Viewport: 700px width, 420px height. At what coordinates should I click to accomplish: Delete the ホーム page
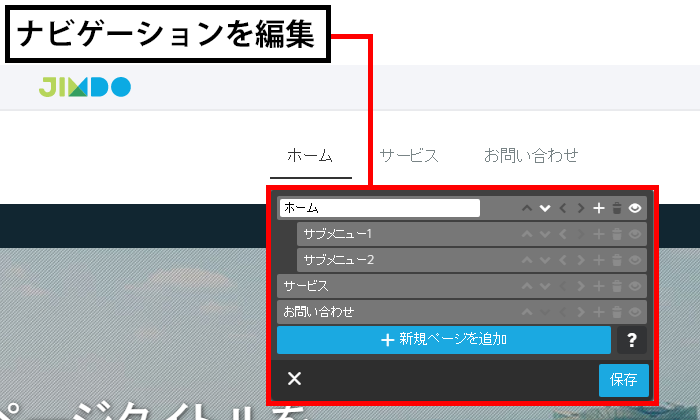coord(617,208)
